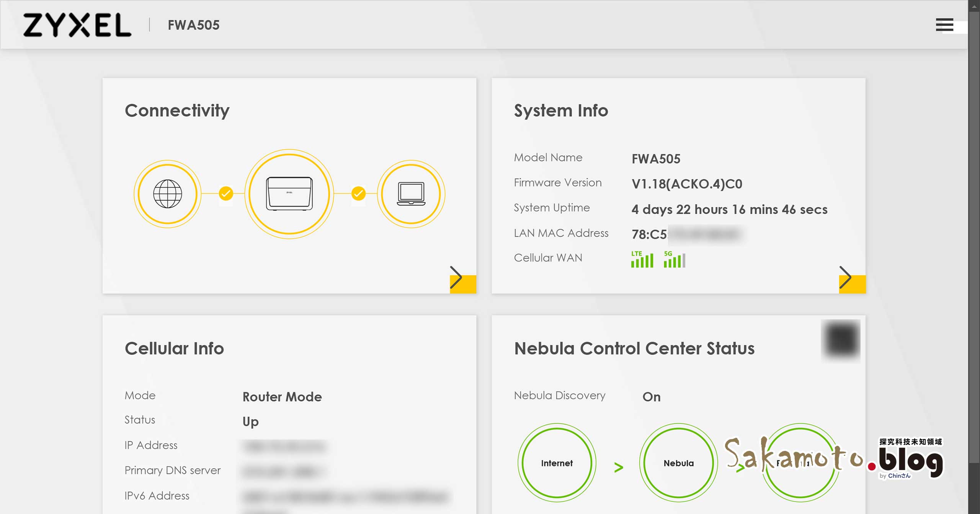Image resolution: width=980 pixels, height=514 pixels.
Task: Click the page vertical scrollbar thumb
Action: (x=974, y=237)
